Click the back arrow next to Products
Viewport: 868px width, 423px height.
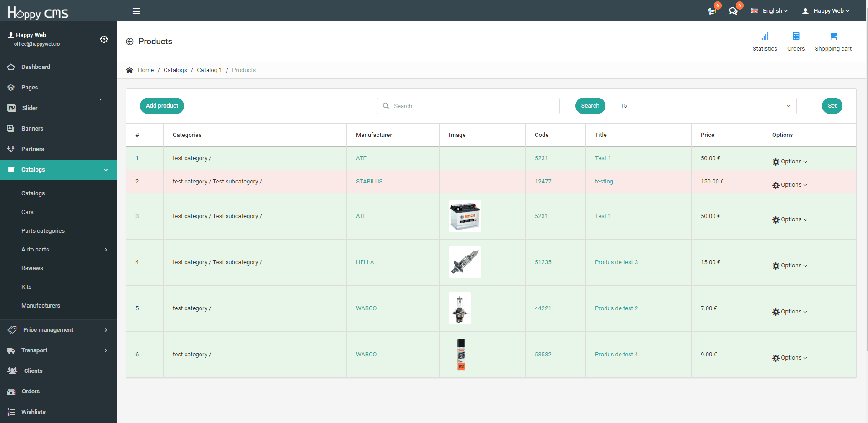point(129,42)
